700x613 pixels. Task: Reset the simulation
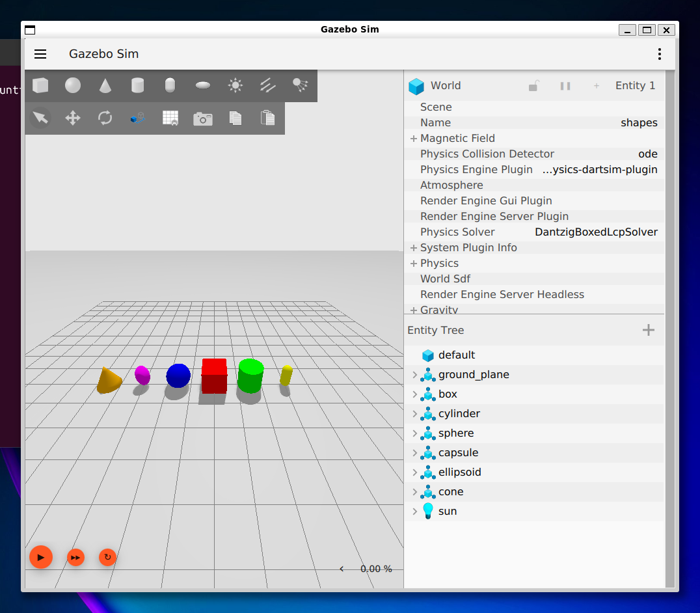(x=107, y=557)
